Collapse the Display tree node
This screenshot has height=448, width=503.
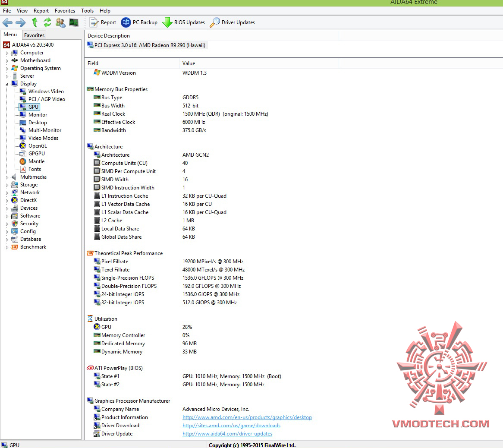(x=7, y=84)
